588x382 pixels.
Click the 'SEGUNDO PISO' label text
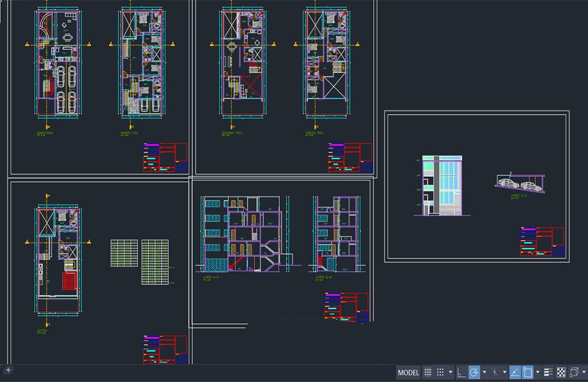[231, 133]
